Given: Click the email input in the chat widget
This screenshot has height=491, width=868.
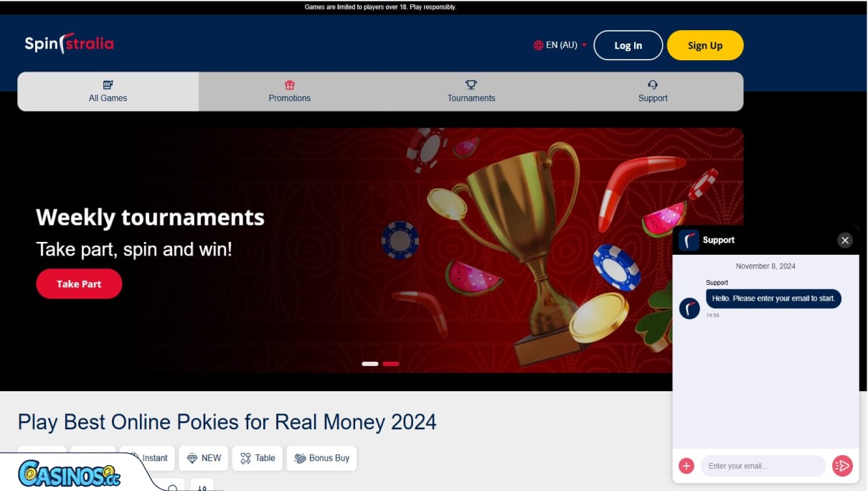Looking at the screenshot, I should tap(763, 465).
